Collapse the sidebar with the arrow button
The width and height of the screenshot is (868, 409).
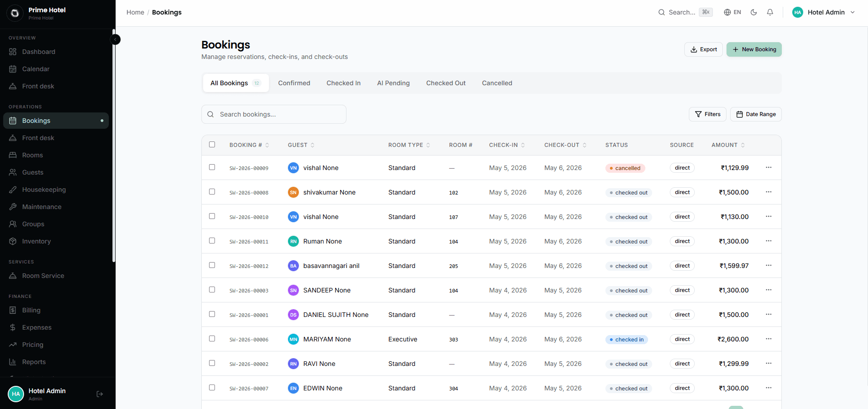pos(115,39)
